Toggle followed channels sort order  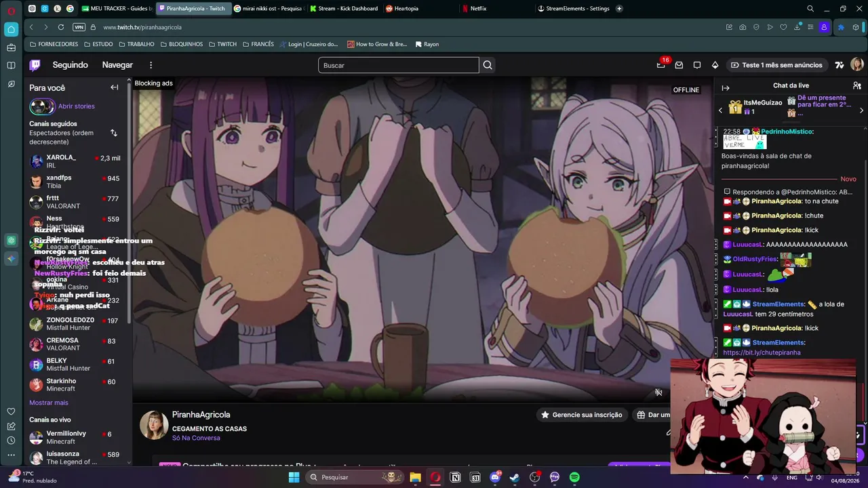pyautogui.click(x=114, y=133)
